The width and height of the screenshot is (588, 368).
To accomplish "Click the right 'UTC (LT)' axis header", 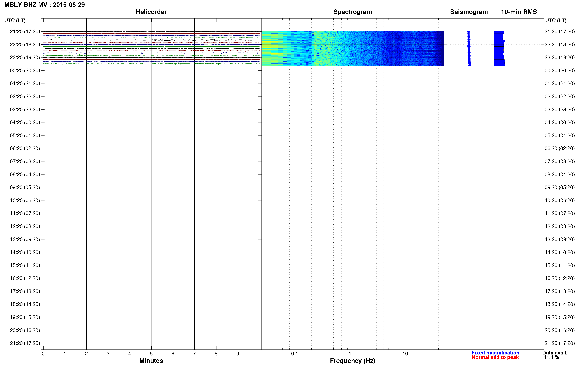I will [x=556, y=20].
